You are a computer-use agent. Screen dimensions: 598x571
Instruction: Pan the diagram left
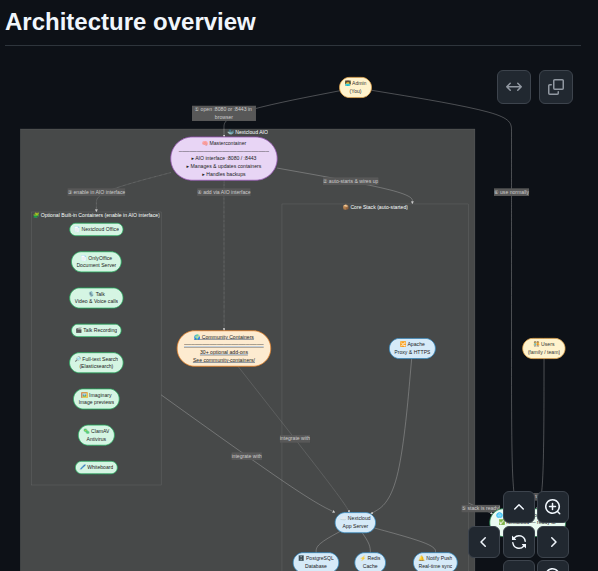[x=484, y=542]
